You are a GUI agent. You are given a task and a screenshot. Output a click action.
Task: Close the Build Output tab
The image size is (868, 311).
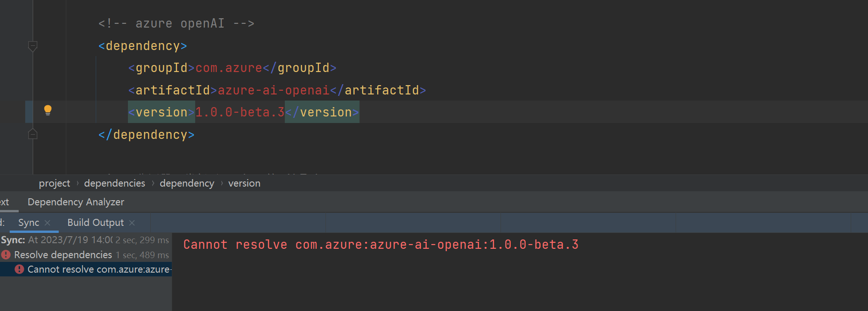132,223
